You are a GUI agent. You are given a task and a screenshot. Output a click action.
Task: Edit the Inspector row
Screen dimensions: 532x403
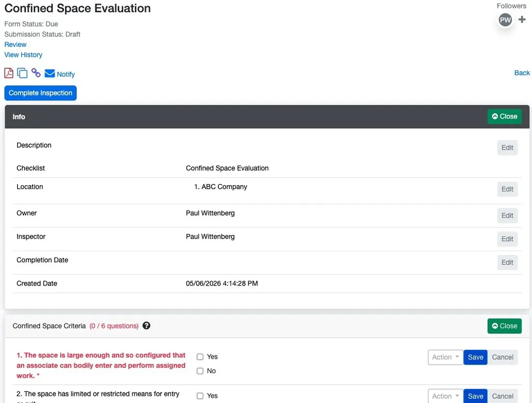pyautogui.click(x=507, y=239)
